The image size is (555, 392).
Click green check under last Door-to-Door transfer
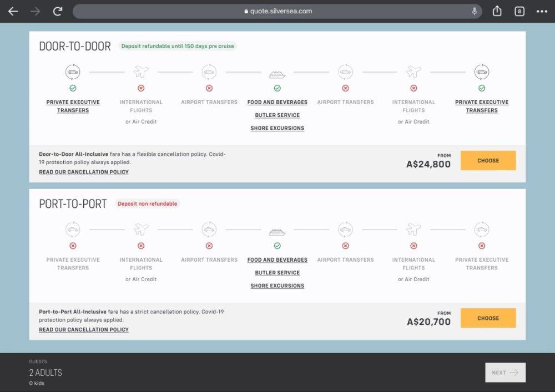click(x=482, y=88)
